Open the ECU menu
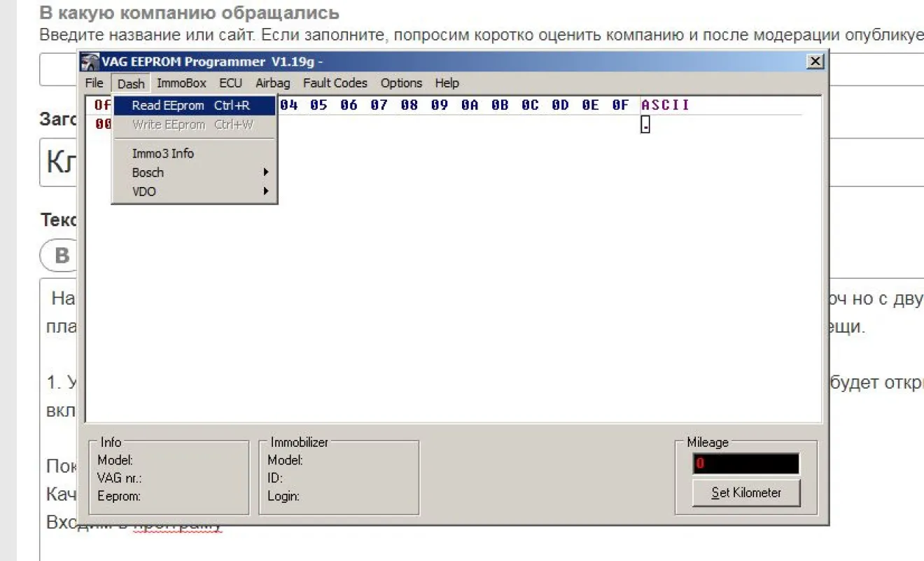 pos(230,83)
